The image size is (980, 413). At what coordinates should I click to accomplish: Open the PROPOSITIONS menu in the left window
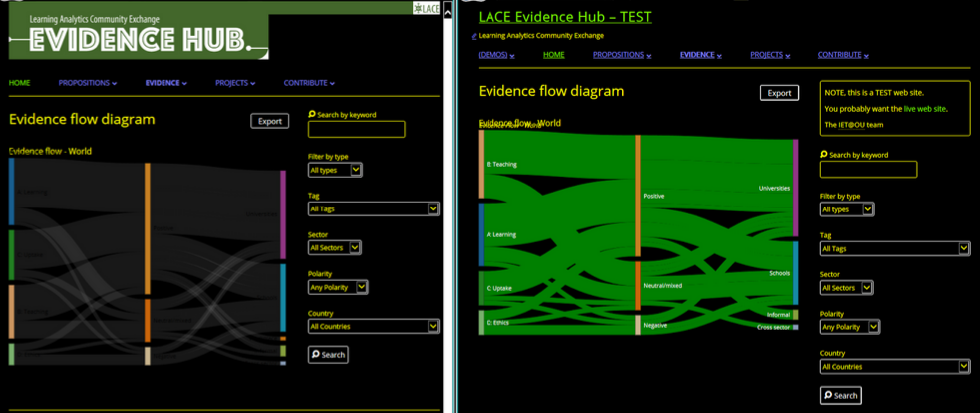[88, 83]
